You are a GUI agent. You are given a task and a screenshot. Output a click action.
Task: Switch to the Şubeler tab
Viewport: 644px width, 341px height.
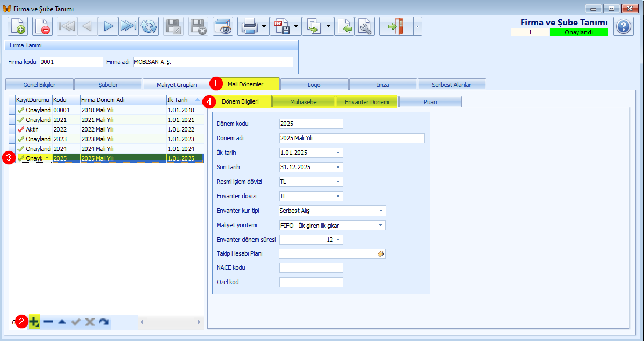coord(108,85)
